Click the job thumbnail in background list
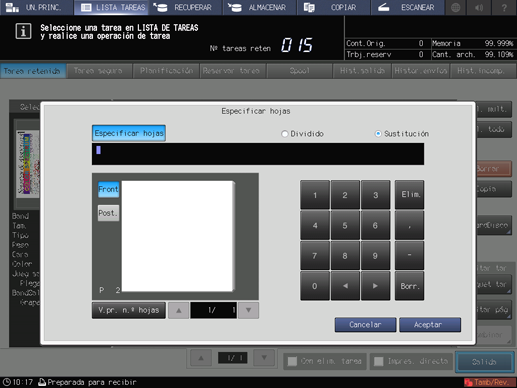This screenshot has height=388, width=517. pos(28,163)
